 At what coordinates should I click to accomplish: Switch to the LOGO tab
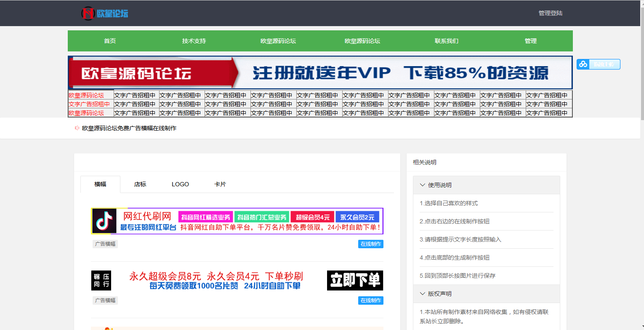click(x=180, y=184)
